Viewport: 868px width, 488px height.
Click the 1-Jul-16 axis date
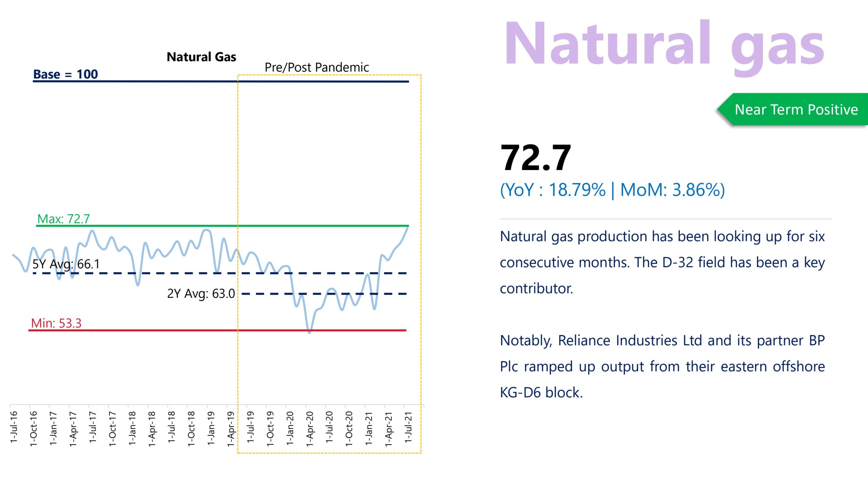click(14, 427)
